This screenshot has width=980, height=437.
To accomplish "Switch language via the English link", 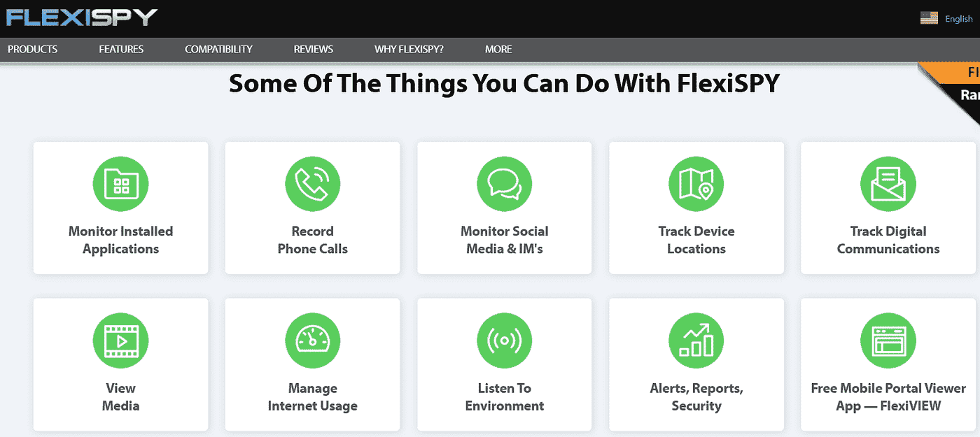I will (x=959, y=19).
